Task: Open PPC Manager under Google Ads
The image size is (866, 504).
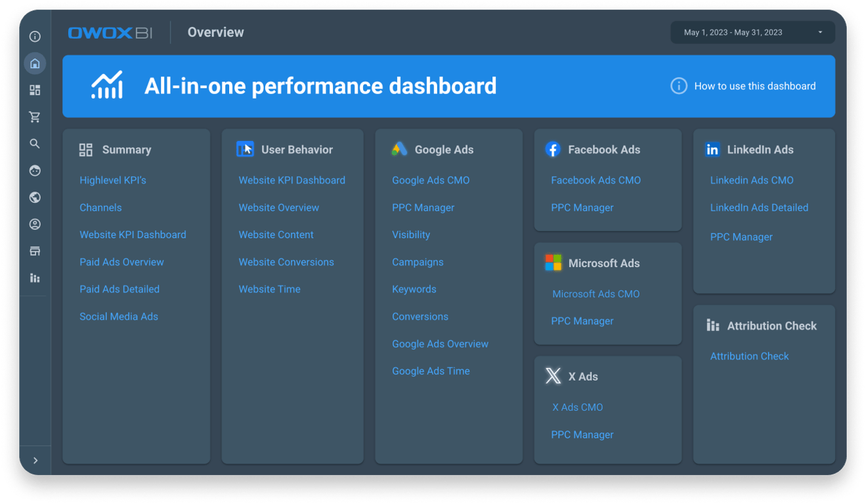Action: pos(423,207)
